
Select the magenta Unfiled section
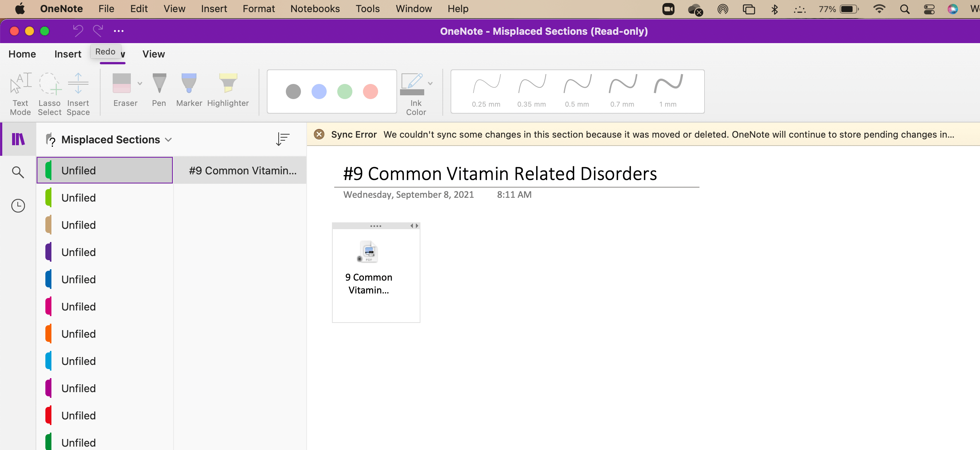click(x=105, y=388)
